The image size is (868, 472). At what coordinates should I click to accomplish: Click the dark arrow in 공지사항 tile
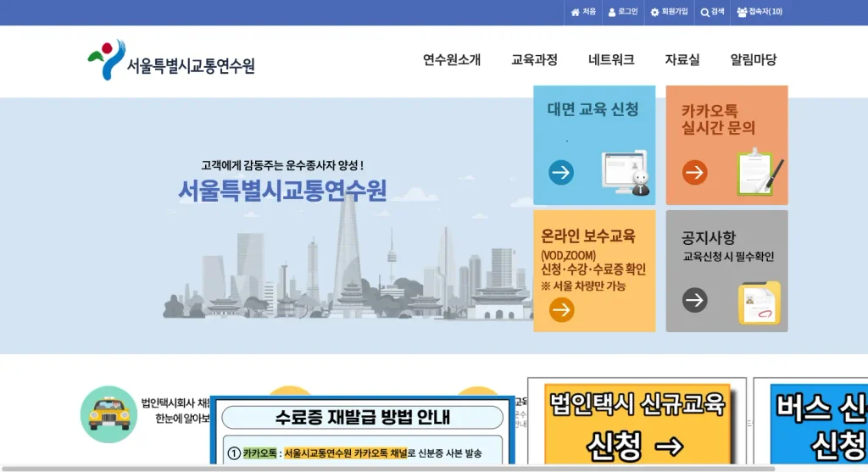(694, 300)
